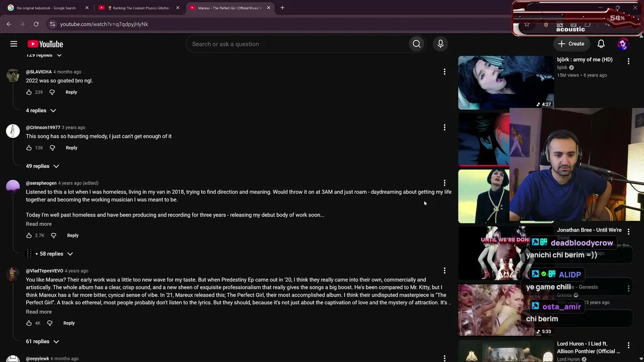Expand the 61 replies thread
The width and height of the screenshot is (644, 362).
point(42,341)
